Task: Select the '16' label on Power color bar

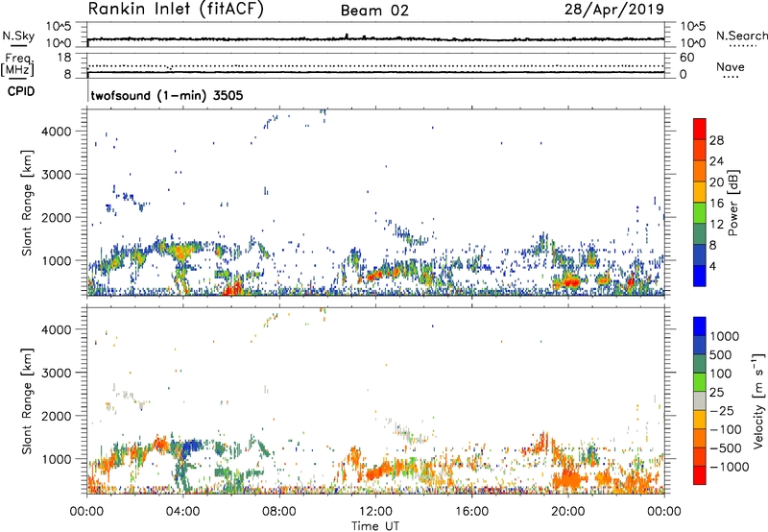Action: click(x=716, y=204)
